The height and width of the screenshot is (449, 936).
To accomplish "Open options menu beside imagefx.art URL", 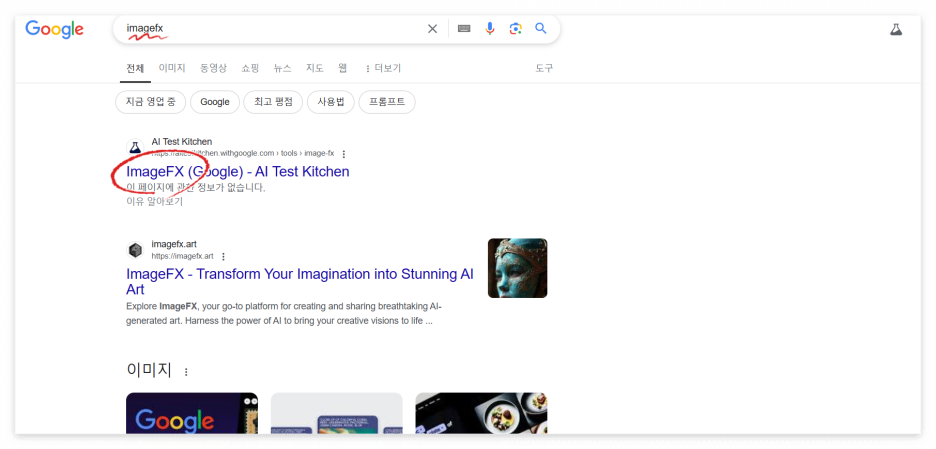I will 223,256.
